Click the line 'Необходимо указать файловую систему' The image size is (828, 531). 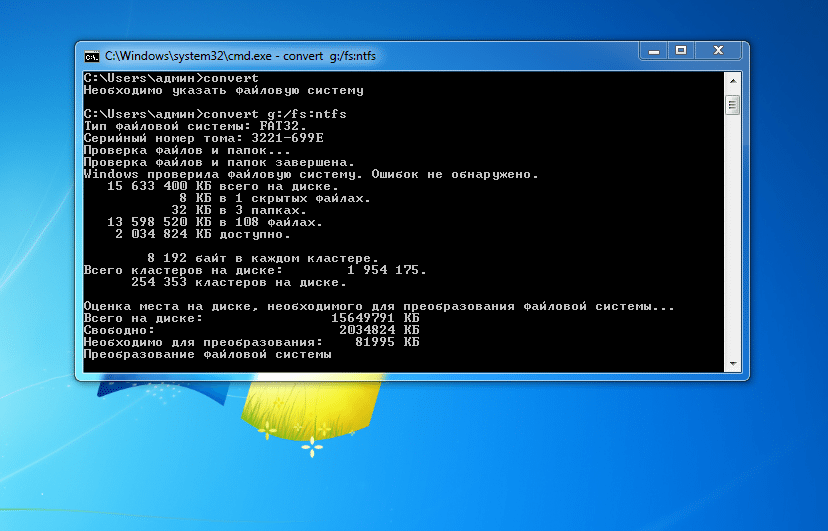(223, 90)
